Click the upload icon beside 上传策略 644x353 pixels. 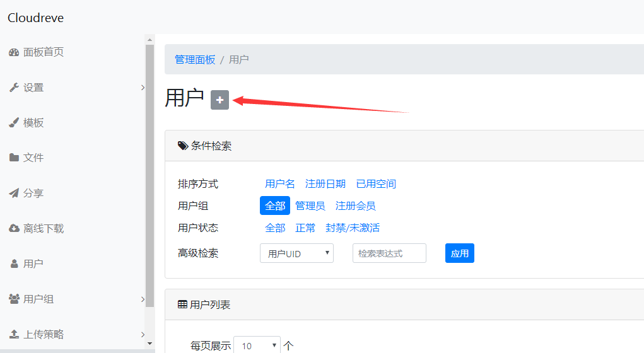coord(14,334)
